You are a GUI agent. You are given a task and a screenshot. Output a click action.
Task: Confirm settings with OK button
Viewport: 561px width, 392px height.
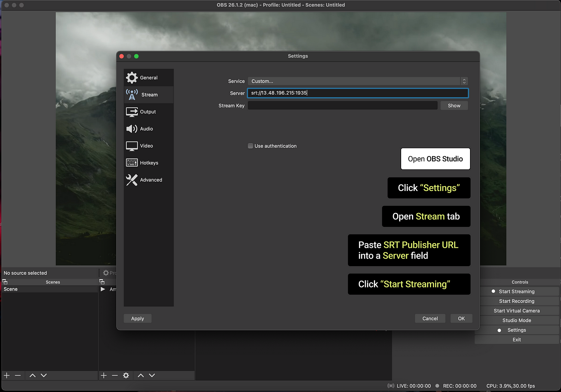pos(461,318)
